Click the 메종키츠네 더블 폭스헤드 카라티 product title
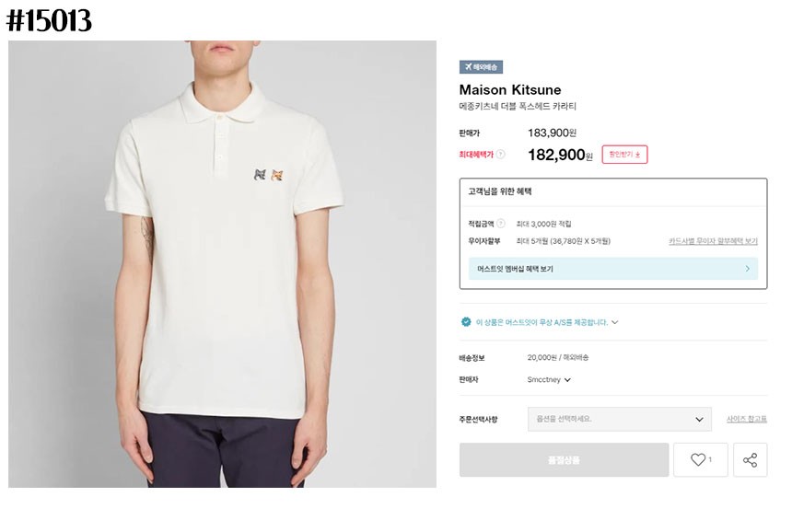The height and width of the screenshot is (532, 792). click(518, 107)
